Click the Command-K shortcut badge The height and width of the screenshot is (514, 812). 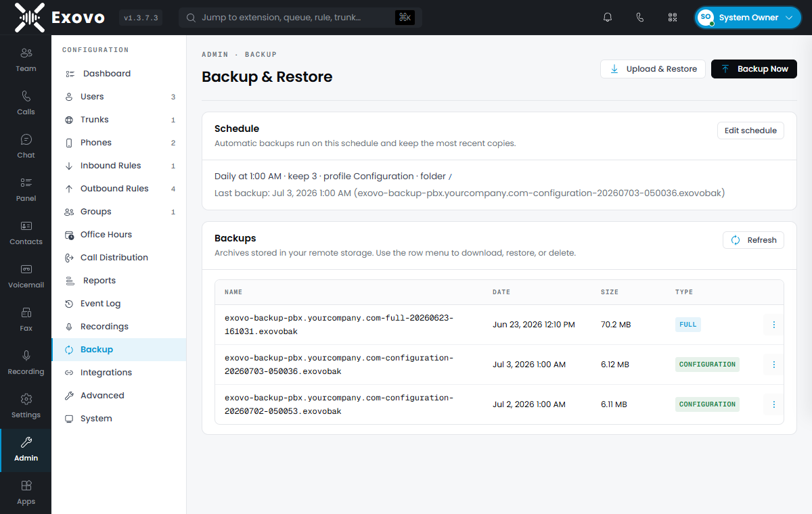click(x=405, y=18)
